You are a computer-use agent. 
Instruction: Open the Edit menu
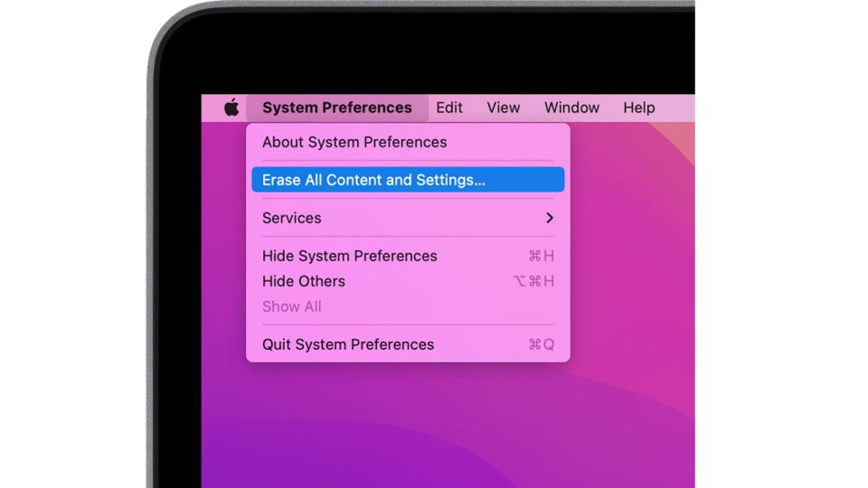(448, 108)
